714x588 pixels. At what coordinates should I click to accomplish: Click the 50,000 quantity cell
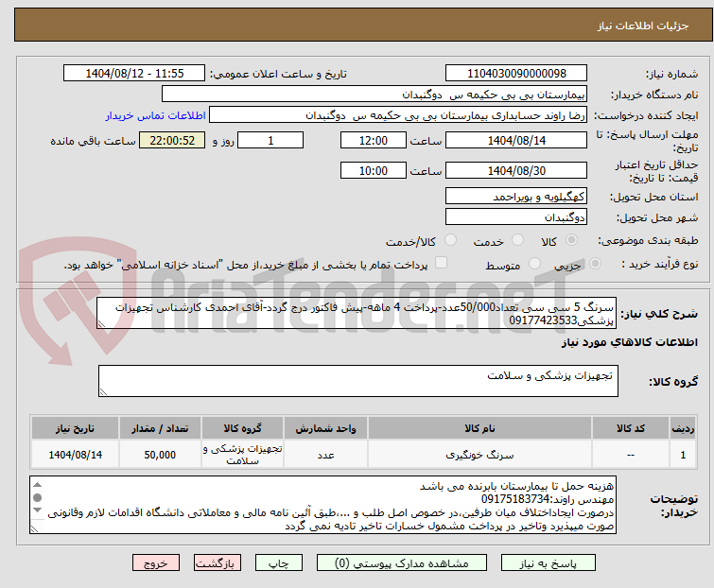click(160, 454)
